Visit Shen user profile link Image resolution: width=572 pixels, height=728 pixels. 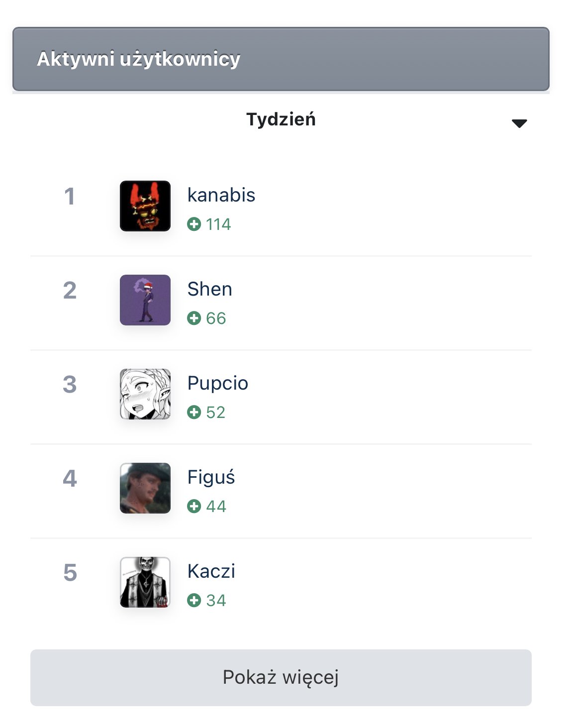tap(210, 289)
